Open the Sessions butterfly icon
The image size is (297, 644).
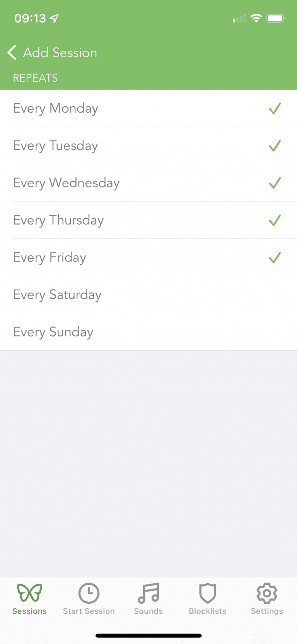(29, 593)
